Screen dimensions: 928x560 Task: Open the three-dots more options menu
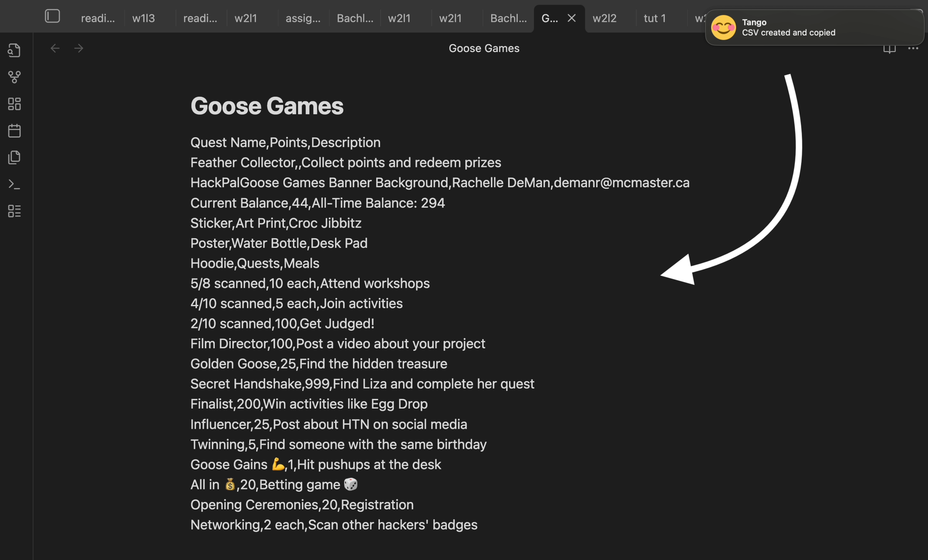(x=913, y=48)
